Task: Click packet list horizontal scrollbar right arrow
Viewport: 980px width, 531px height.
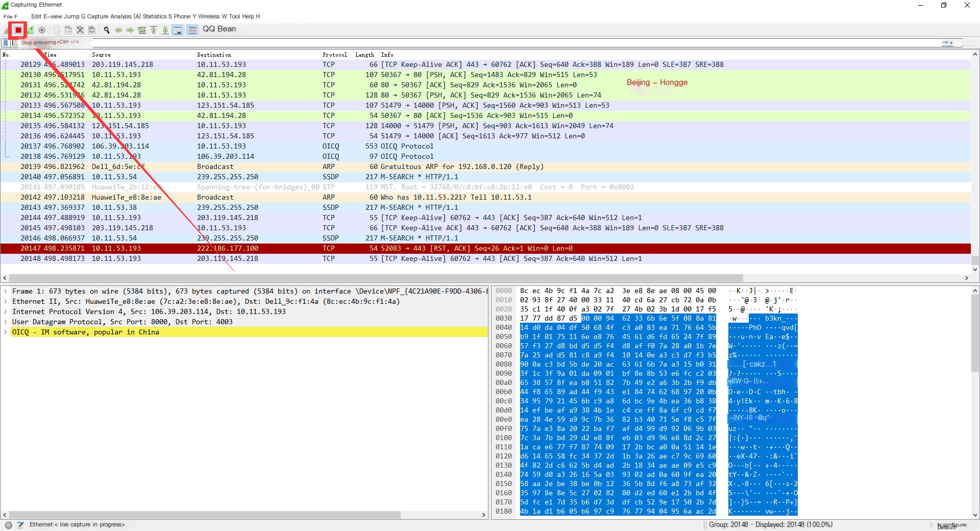Action: coord(966,278)
